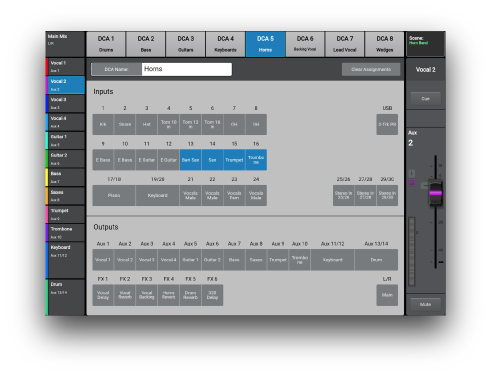This screenshot has width=491, height=376.
Task: Select the Trombone Aux 10 mix
Action: tap(65, 233)
